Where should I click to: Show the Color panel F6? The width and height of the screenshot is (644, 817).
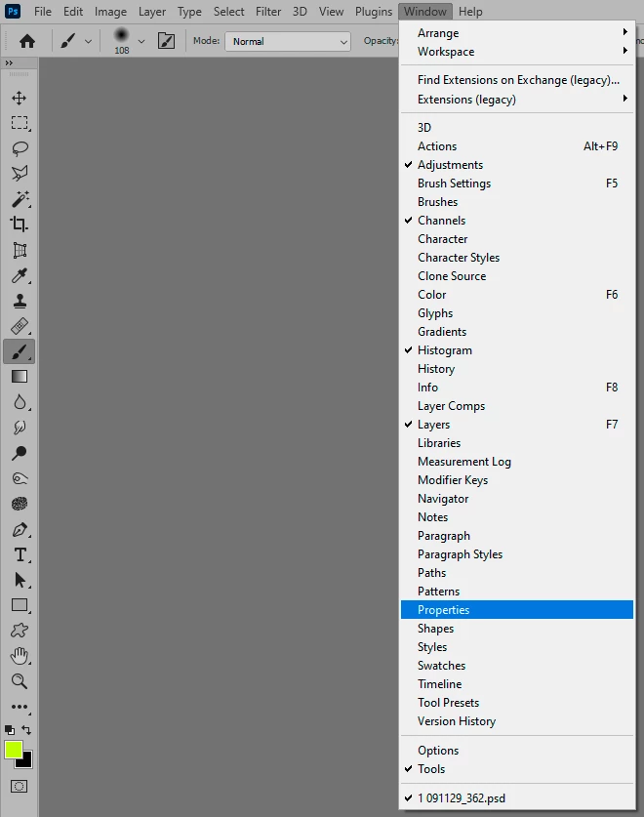517,295
